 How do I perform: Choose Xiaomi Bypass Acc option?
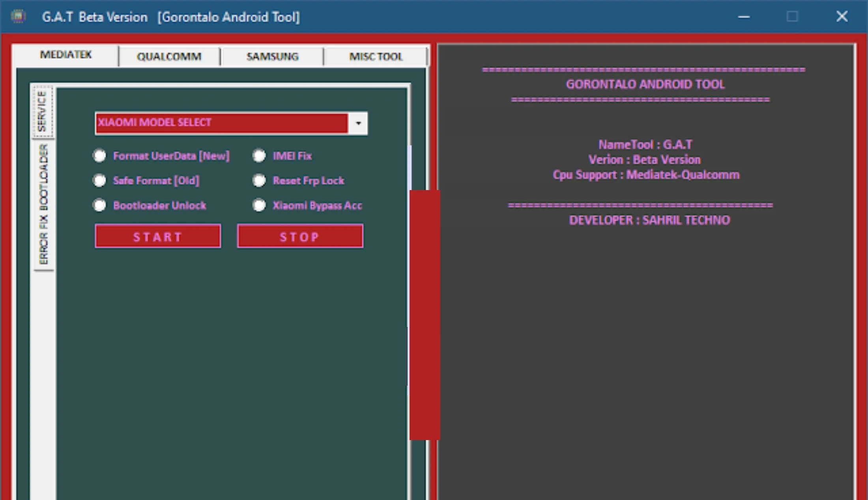(259, 205)
